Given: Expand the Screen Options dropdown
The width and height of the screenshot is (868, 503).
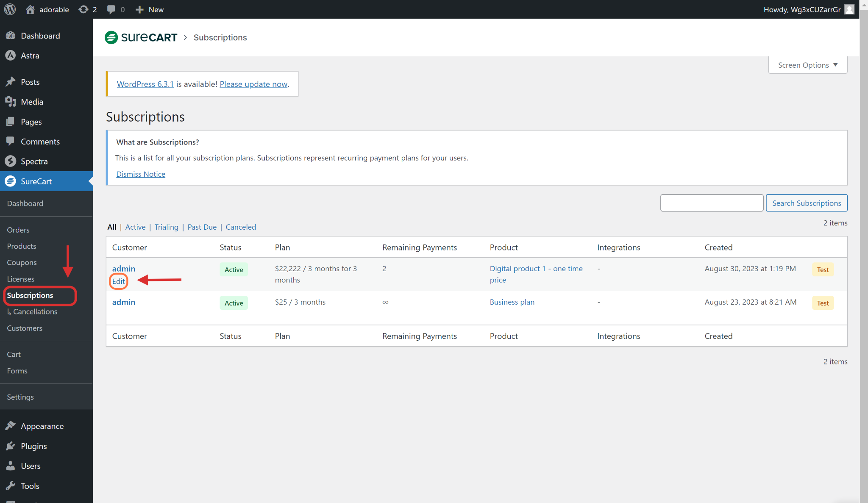Looking at the screenshot, I should tap(807, 65).
